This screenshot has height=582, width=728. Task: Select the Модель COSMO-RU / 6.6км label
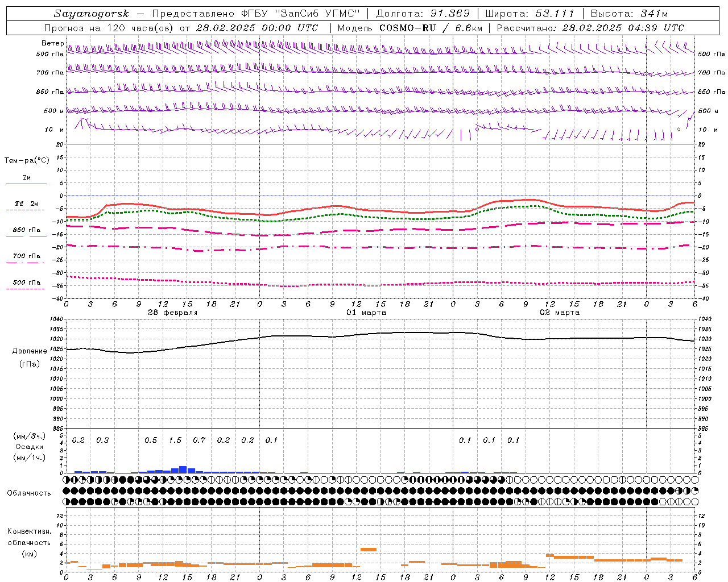point(409,28)
